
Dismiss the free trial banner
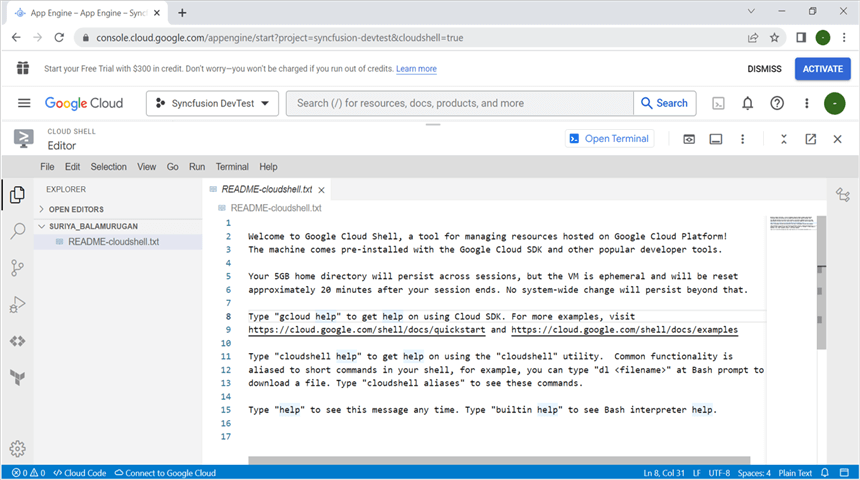coord(764,69)
